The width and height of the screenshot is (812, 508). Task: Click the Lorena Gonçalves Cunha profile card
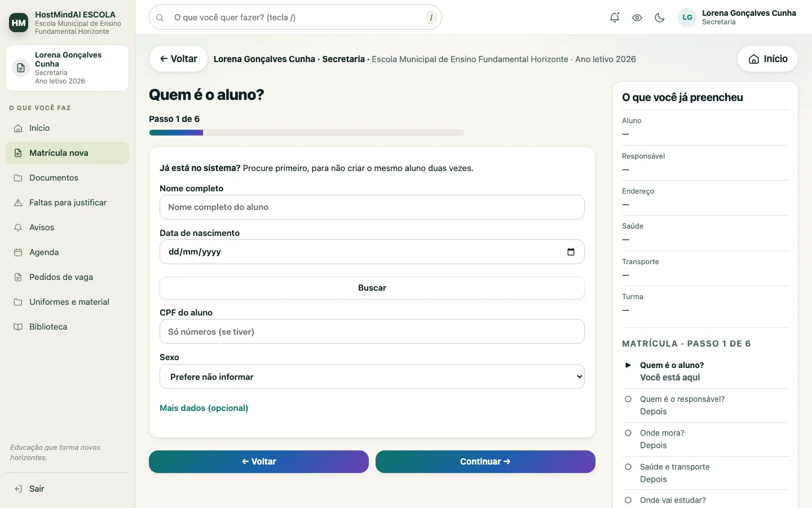pos(67,68)
